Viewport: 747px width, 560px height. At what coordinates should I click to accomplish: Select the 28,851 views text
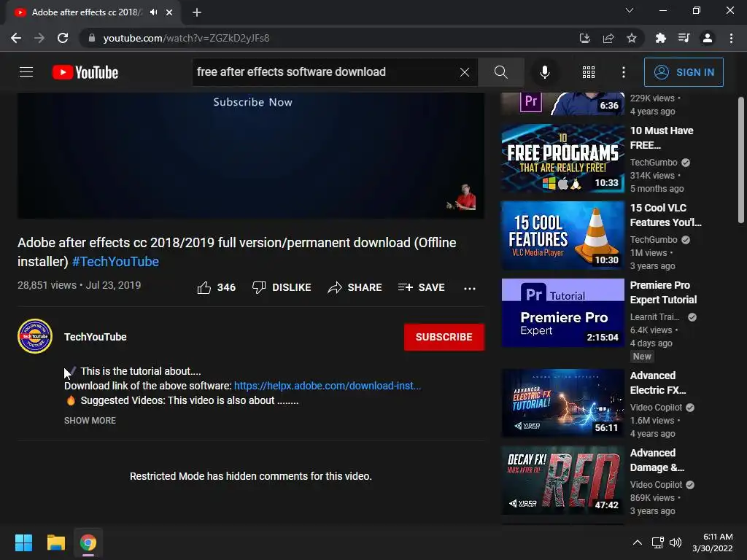click(47, 285)
